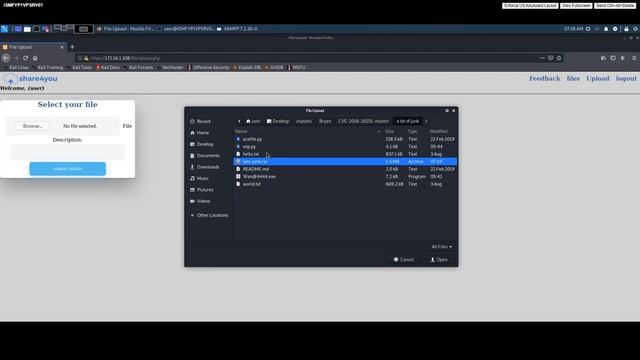Click the logout link
Viewport: 640px width, 360px height.
[626, 78]
